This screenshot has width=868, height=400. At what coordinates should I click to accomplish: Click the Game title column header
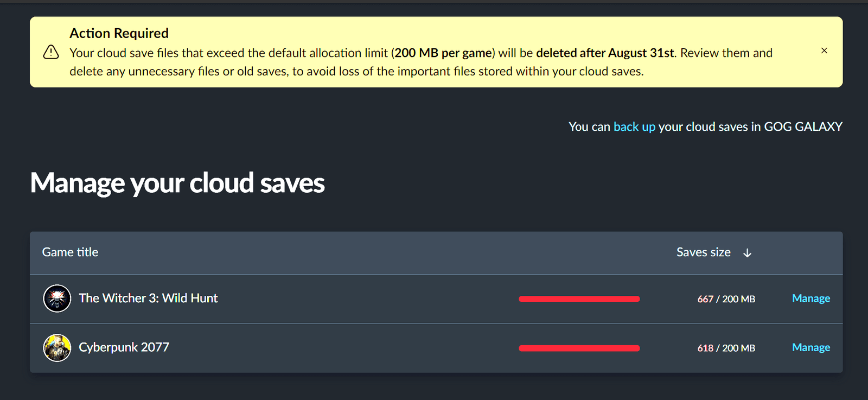[x=70, y=252]
